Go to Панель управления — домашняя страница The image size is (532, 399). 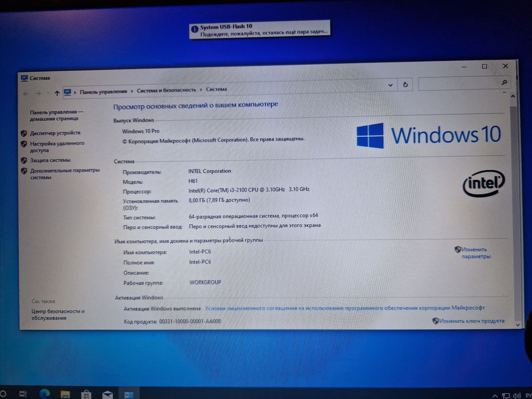[x=56, y=115]
